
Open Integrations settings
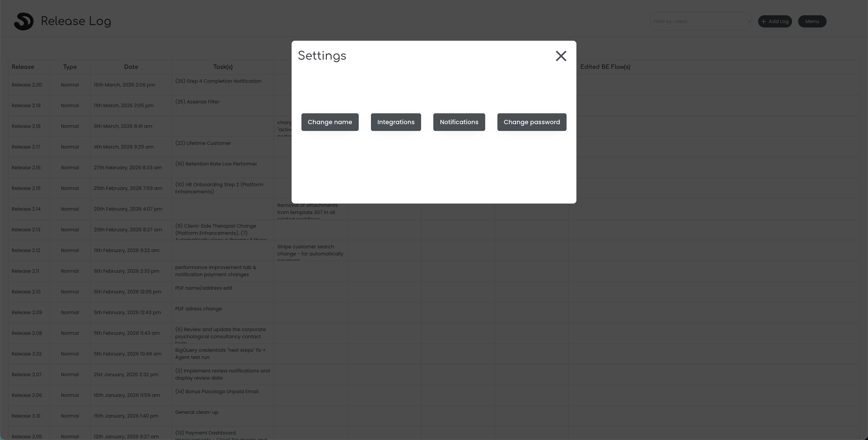[395, 122]
